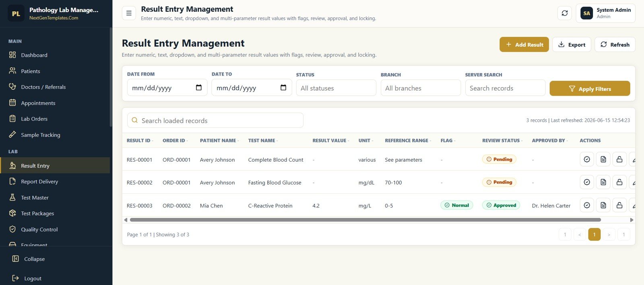
Task: Open the Branch filter dropdown
Action: coord(421,88)
